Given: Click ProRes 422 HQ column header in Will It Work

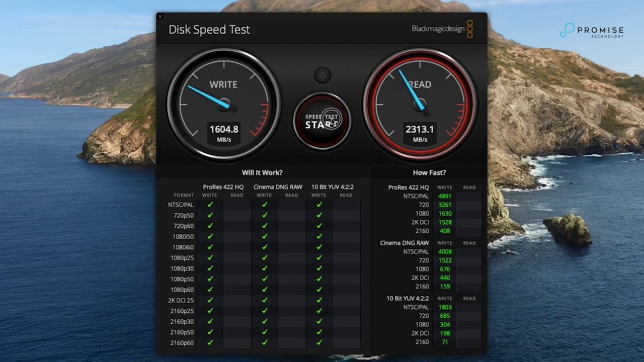Looking at the screenshot, I should point(223,187).
